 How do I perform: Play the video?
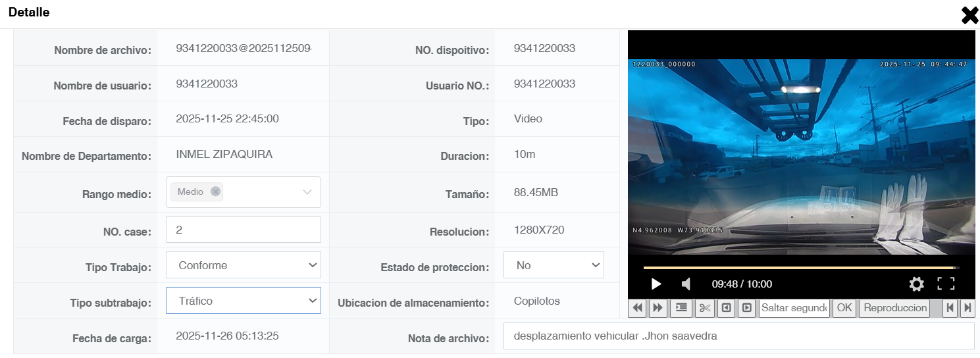(x=656, y=284)
